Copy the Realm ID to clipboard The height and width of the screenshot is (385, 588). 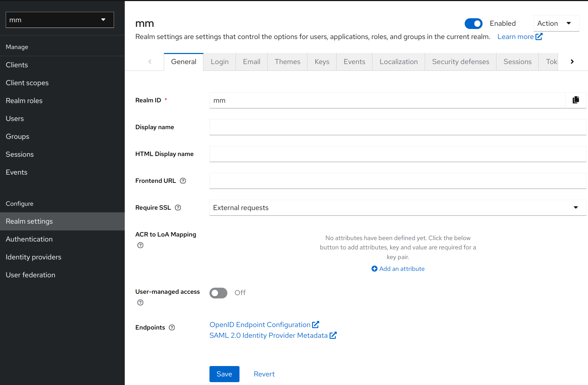coord(575,100)
